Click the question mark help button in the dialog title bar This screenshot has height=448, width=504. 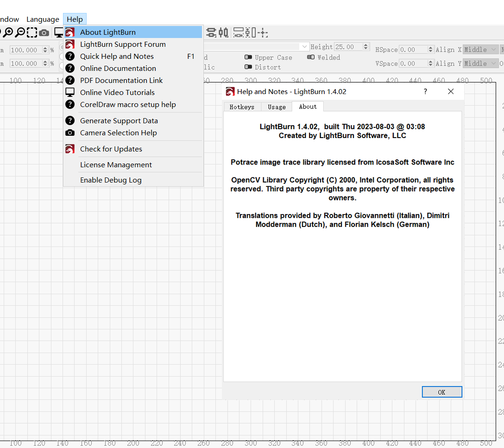(x=425, y=92)
